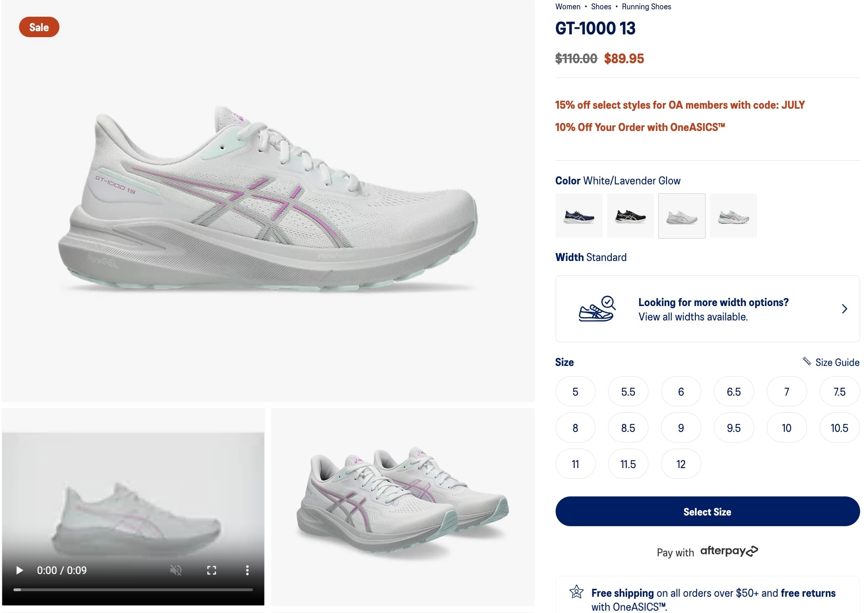This screenshot has height=613, width=868.
Task: Select the navy blue shoe color swatch
Action: (579, 216)
